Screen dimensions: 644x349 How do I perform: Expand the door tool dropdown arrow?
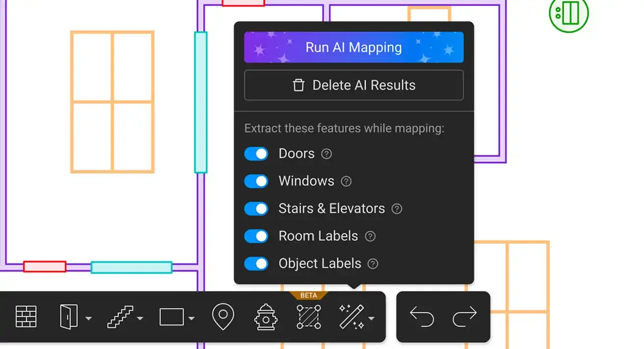coord(88,319)
